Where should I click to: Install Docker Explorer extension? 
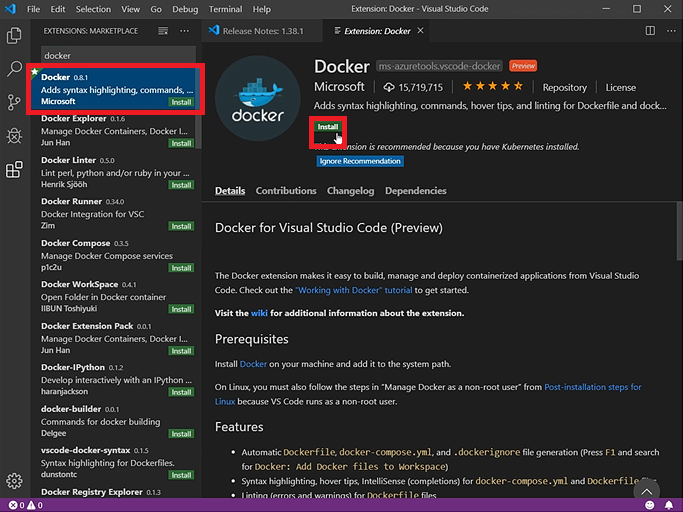click(181, 143)
